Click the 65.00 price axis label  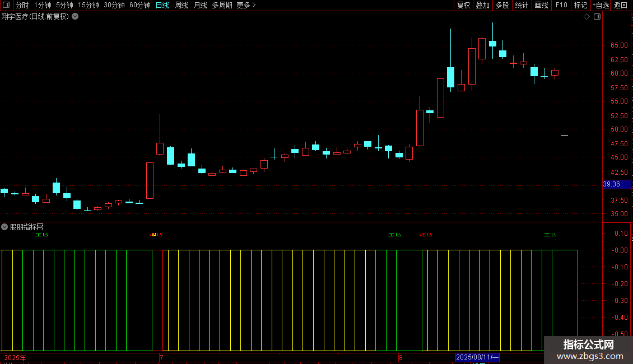tap(619, 45)
